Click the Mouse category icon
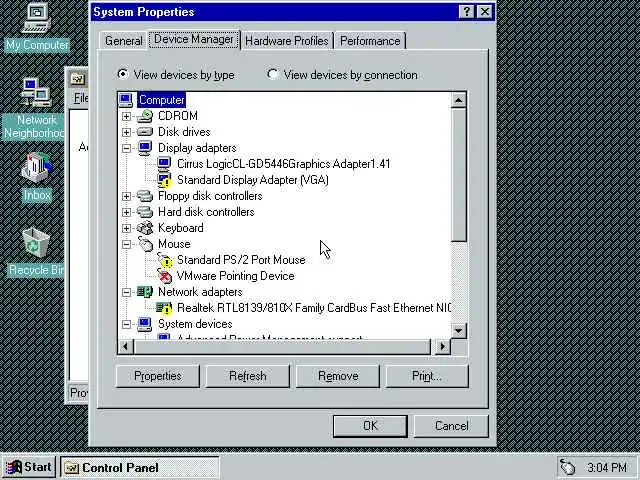The width and height of the screenshot is (640, 480). click(144, 244)
